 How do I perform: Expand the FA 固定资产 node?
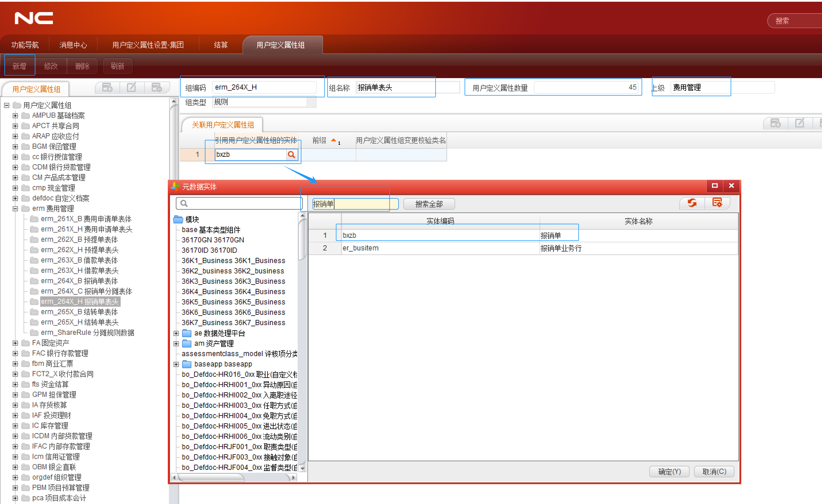(15, 343)
